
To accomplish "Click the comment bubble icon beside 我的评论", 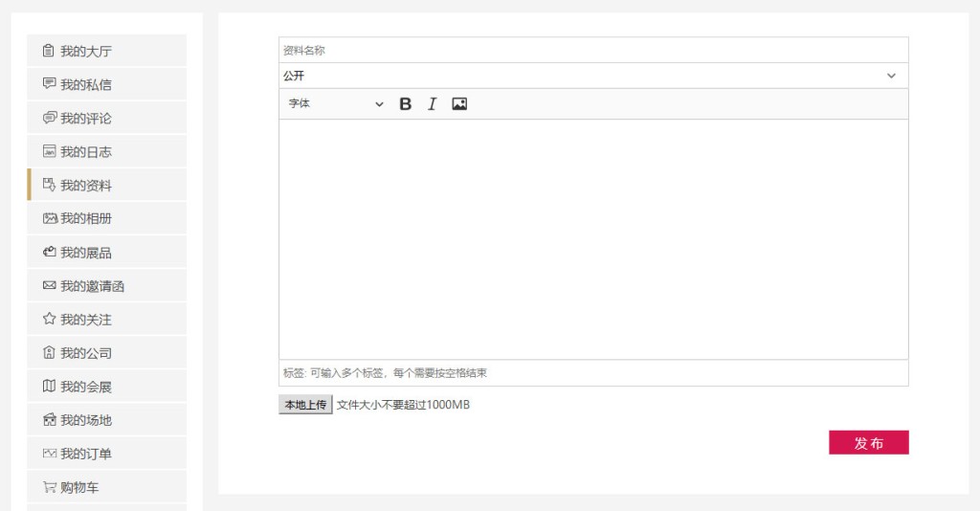I will (x=49, y=118).
